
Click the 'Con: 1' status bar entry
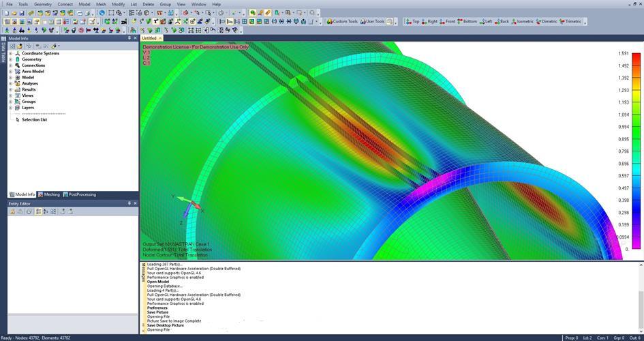click(602, 338)
